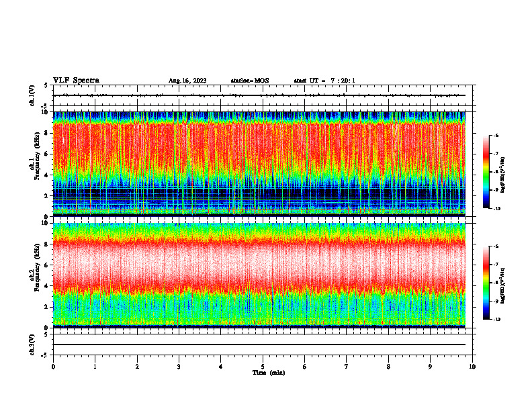This screenshot has height=411, width=532.
Task: Click the "Time (min)" axis label
Action: [269, 373]
